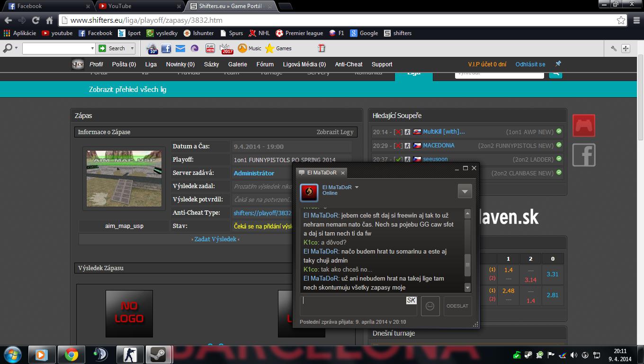Click the red gamepad sidebar icon

[584, 126]
